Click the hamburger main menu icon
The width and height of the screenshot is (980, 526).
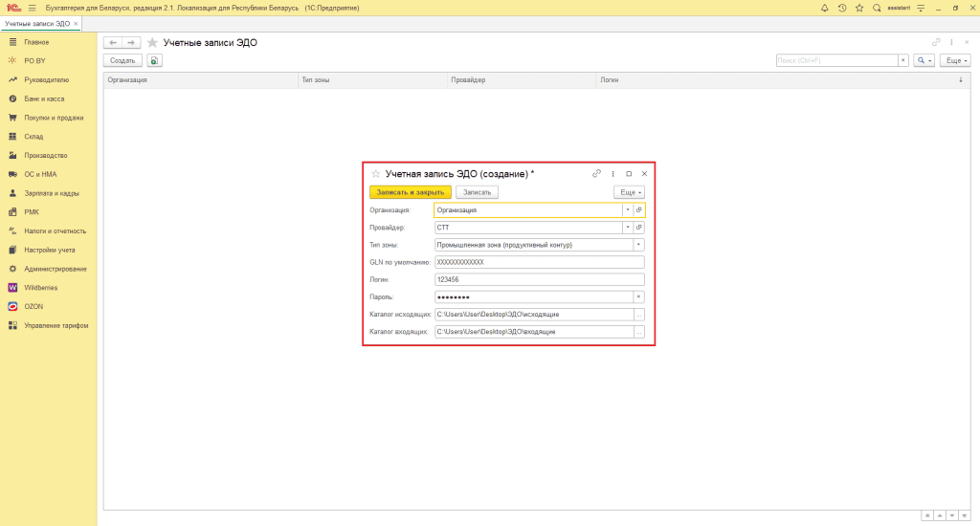(x=32, y=8)
